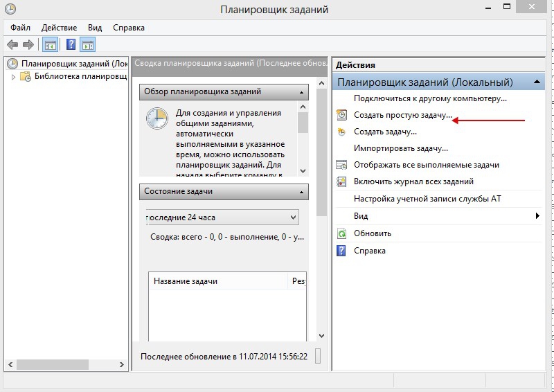Click the blue Help toolbar icon
554x392 pixels.
[71, 45]
